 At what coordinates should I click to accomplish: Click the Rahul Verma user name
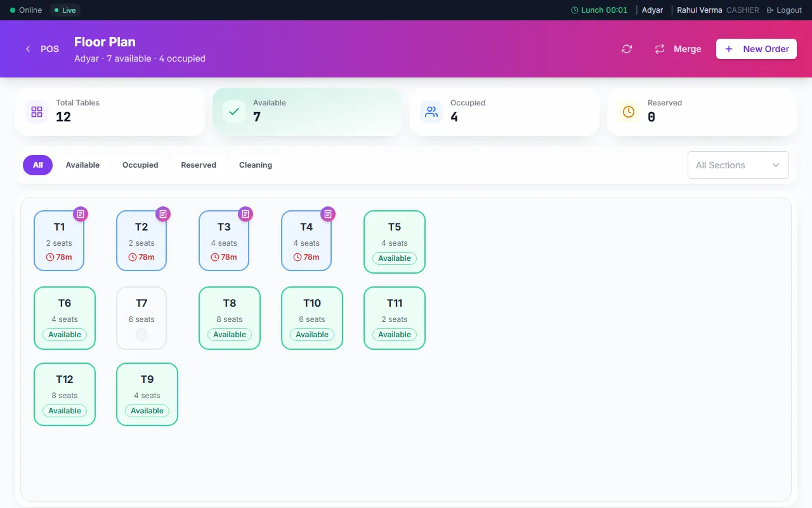point(700,10)
